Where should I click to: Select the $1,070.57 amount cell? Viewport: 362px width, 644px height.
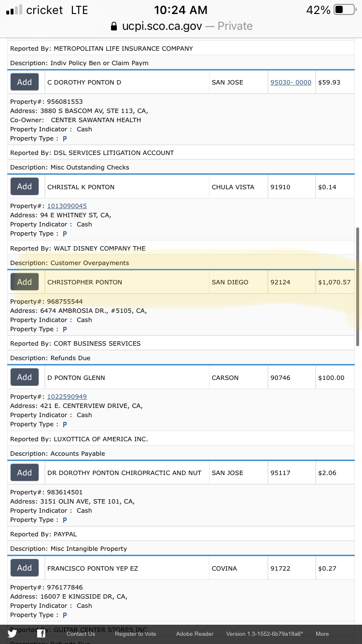335,282
